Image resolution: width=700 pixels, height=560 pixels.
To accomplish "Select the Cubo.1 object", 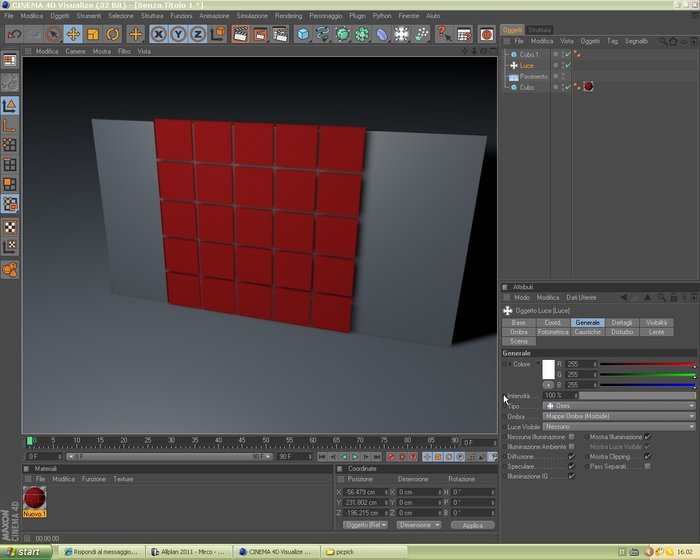I will coord(529,54).
